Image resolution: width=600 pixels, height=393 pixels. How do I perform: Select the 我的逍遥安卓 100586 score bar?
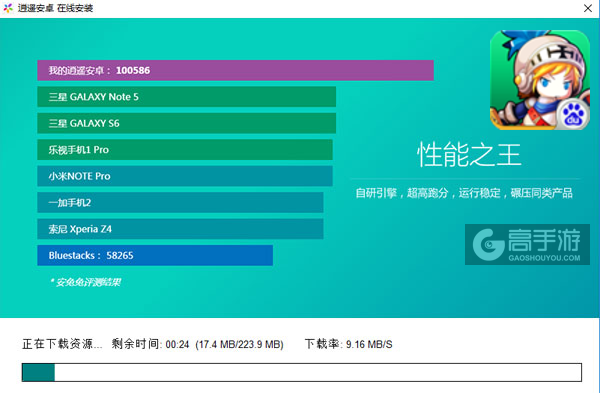tap(235, 70)
